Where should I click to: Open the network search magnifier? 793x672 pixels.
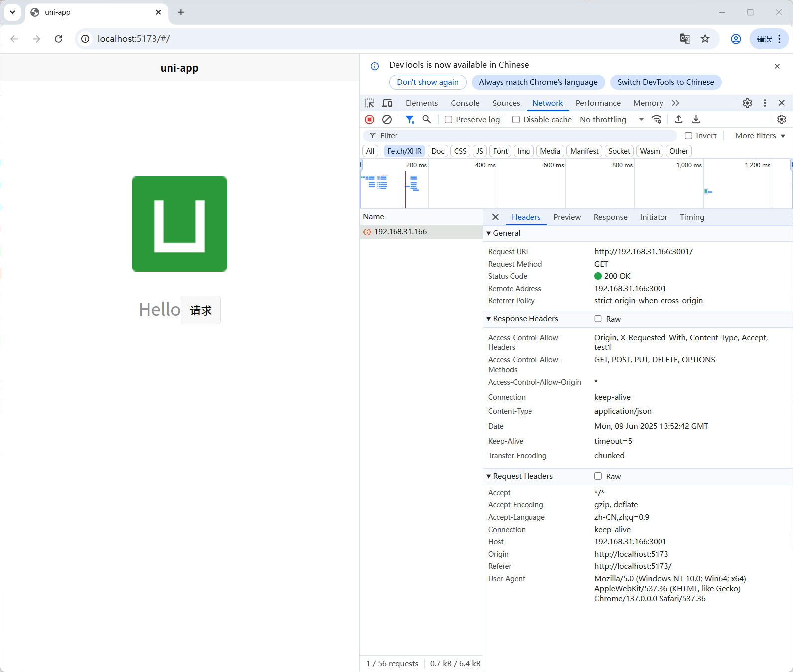pos(427,120)
